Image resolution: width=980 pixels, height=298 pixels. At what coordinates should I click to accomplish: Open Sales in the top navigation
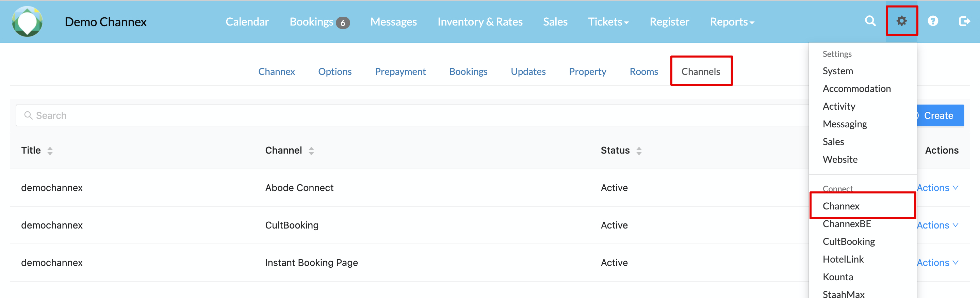[555, 22]
